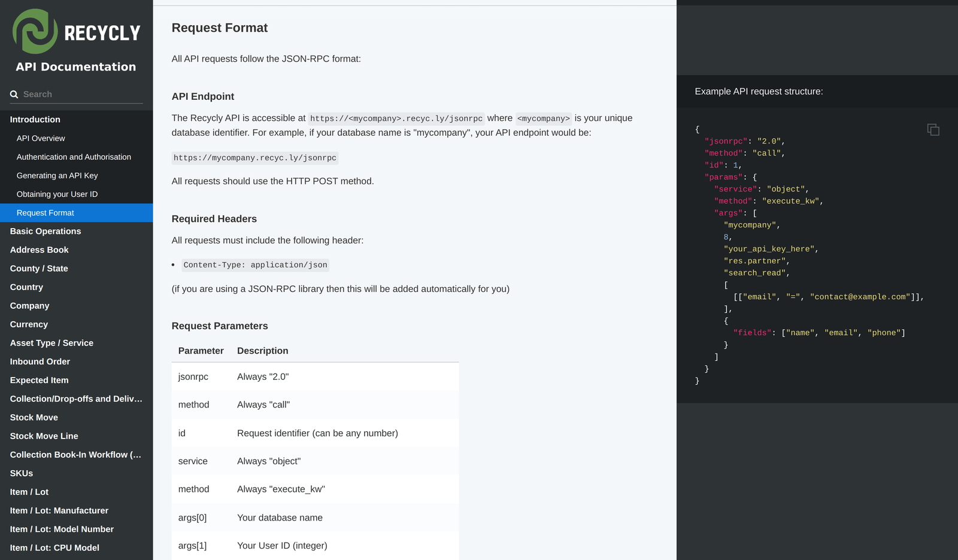This screenshot has width=958, height=560.
Task: Open Collection Book-In Workflow section
Action: [76, 455]
